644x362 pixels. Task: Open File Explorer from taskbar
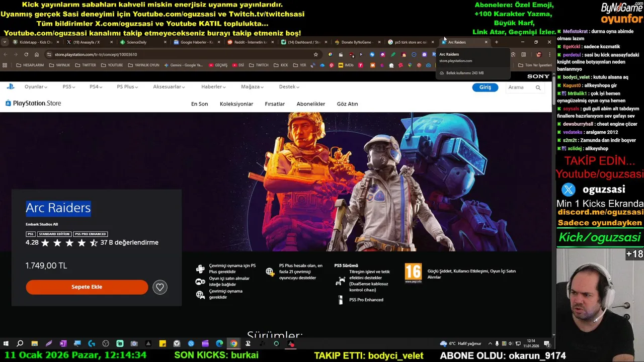pyautogui.click(x=34, y=343)
